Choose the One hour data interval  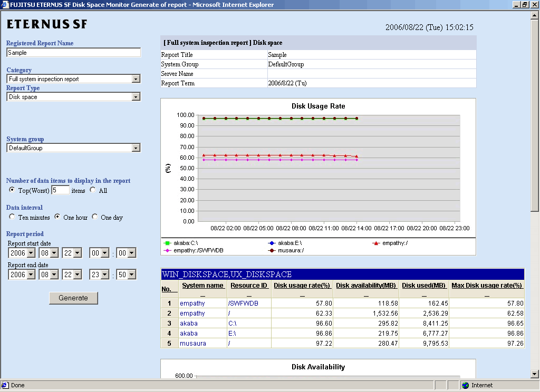pyautogui.click(x=57, y=217)
